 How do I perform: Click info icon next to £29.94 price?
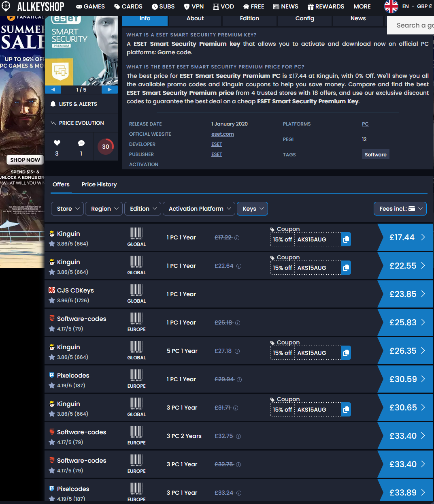pos(239,380)
